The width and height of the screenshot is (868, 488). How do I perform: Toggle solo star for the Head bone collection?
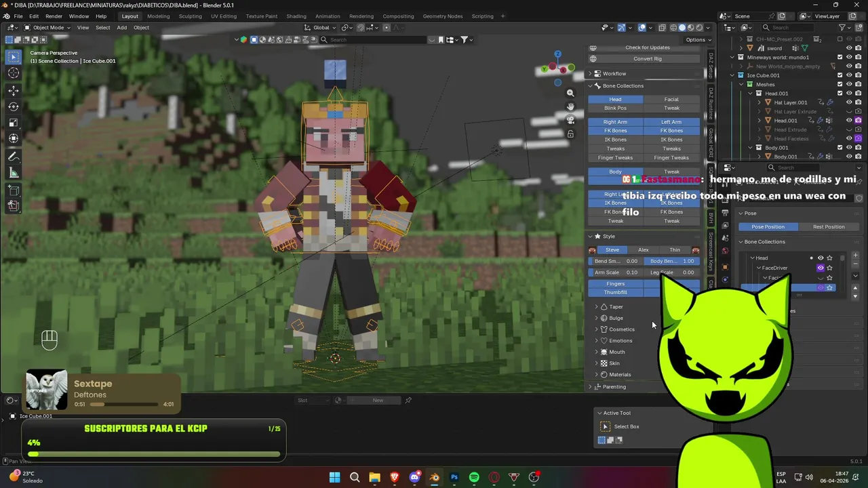[829, 258]
